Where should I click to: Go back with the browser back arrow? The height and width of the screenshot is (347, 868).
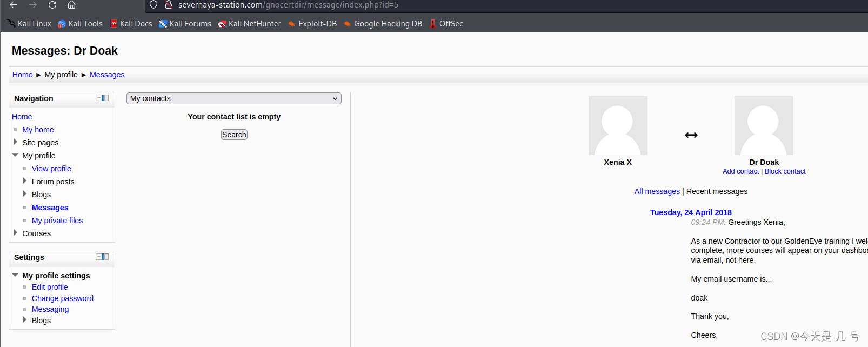14,5
